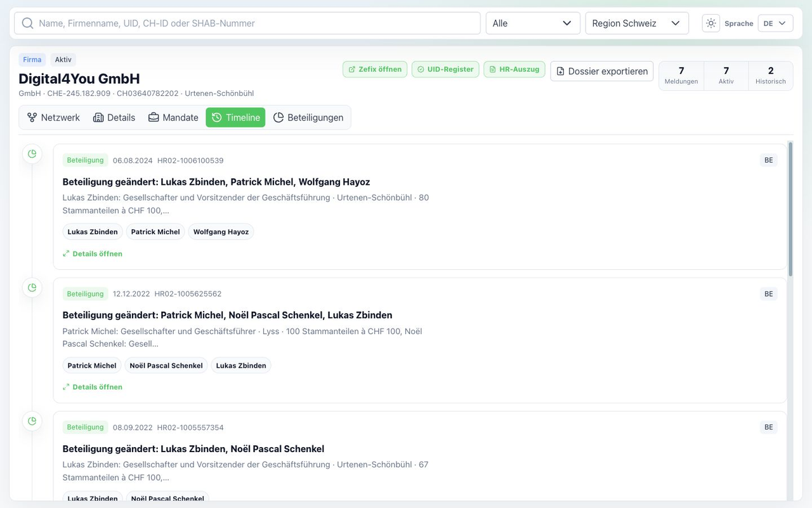Open details of the 12.12.2022 entry

coord(93,387)
